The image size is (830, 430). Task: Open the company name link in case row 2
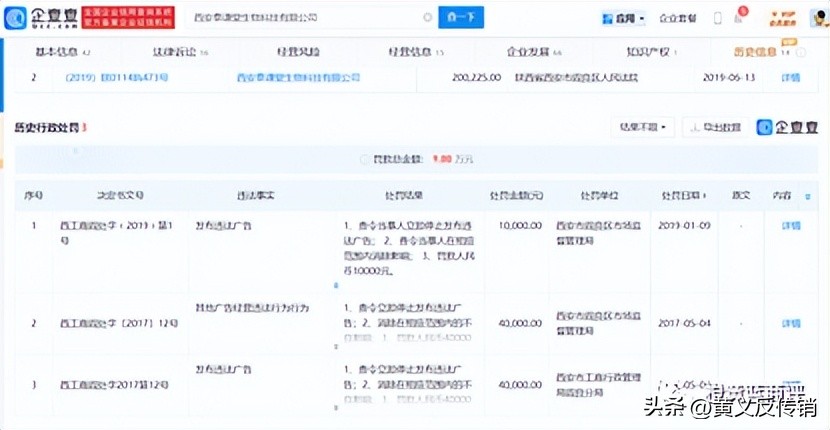(299, 78)
